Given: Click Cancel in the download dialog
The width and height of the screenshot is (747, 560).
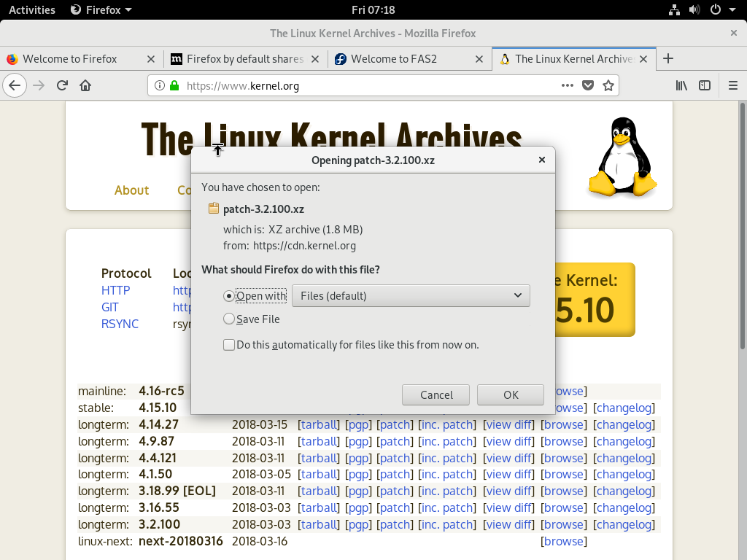Looking at the screenshot, I should pyautogui.click(x=436, y=394).
